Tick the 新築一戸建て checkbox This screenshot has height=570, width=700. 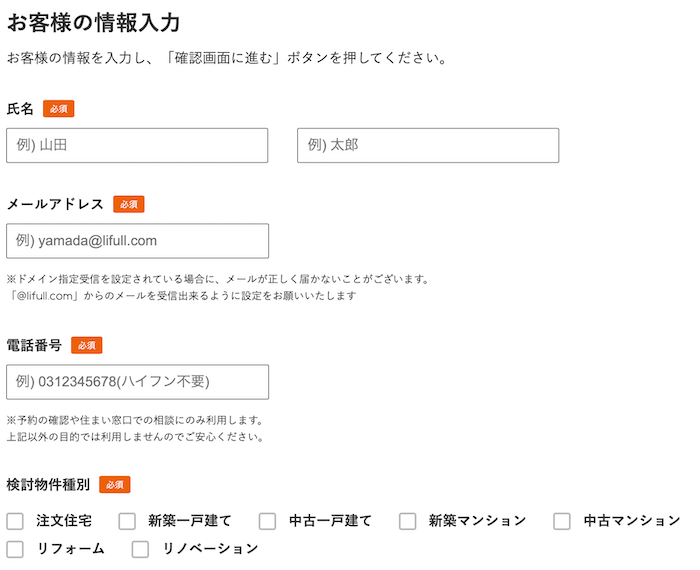(127, 521)
